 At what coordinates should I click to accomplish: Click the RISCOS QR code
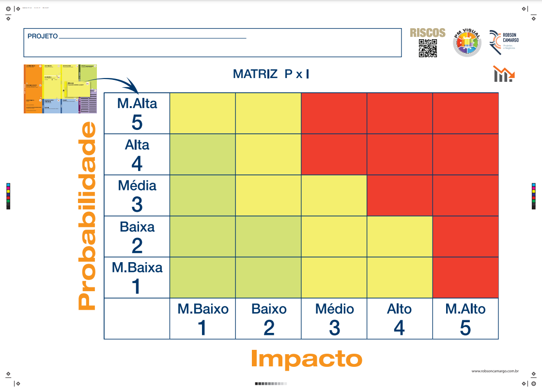point(428,48)
